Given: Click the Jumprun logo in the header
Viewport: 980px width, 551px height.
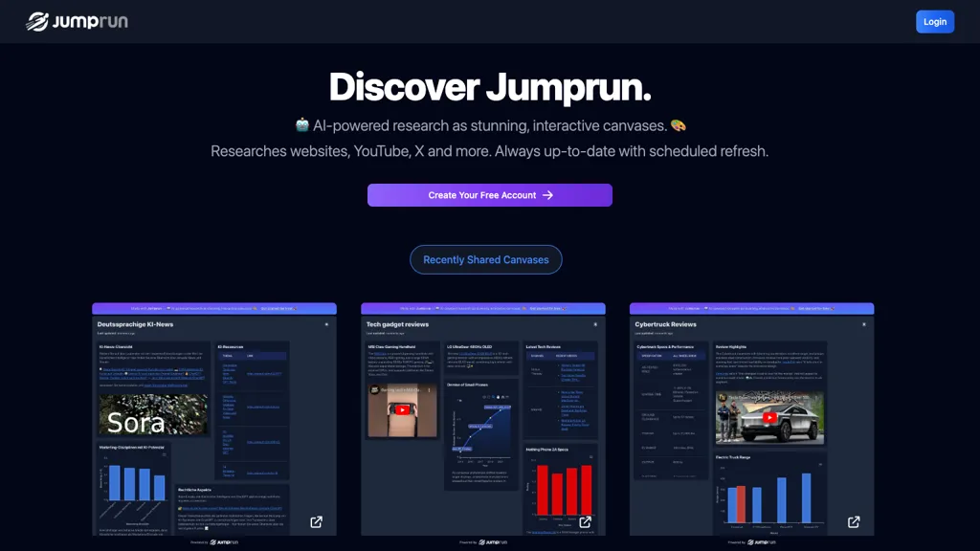Looking at the screenshot, I should pos(77,21).
